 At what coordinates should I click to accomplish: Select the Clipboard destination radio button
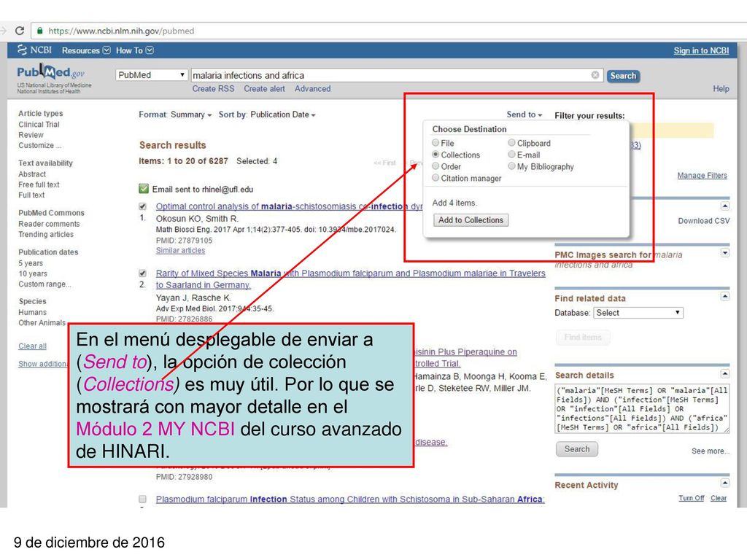tap(511, 143)
